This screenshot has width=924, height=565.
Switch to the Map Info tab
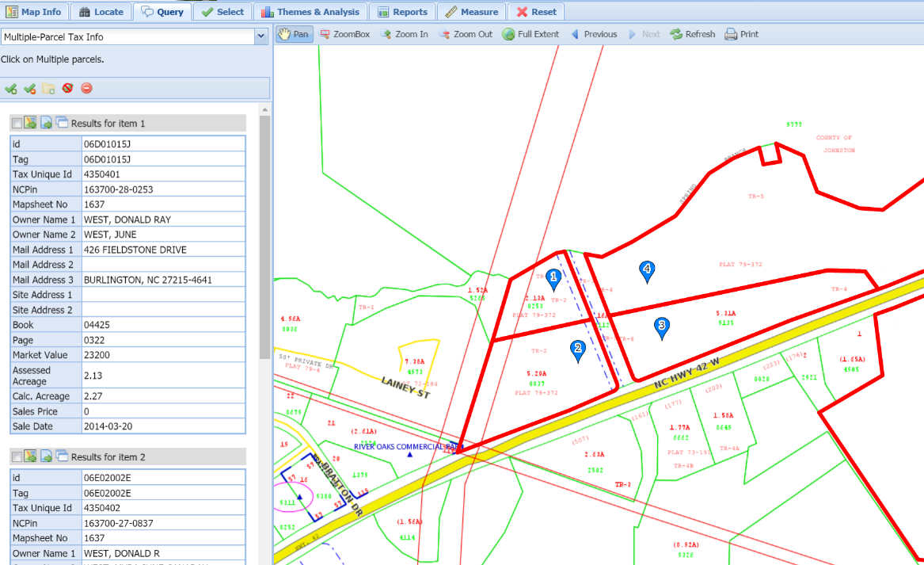(x=33, y=12)
